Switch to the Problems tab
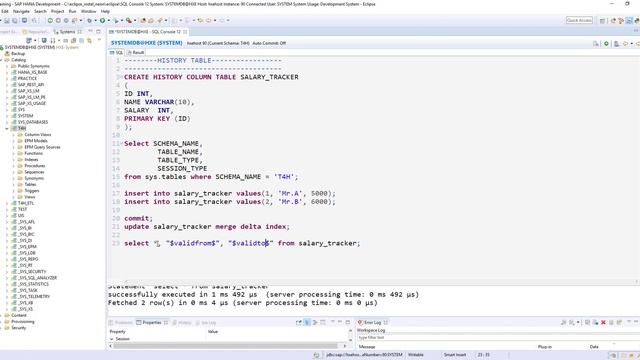The width and height of the screenshot is (640, 360). (121, 322)
